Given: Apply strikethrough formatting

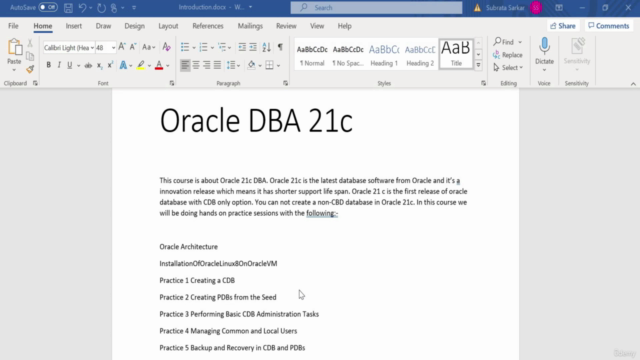Looking at the screenshot, I should (88, 65).
